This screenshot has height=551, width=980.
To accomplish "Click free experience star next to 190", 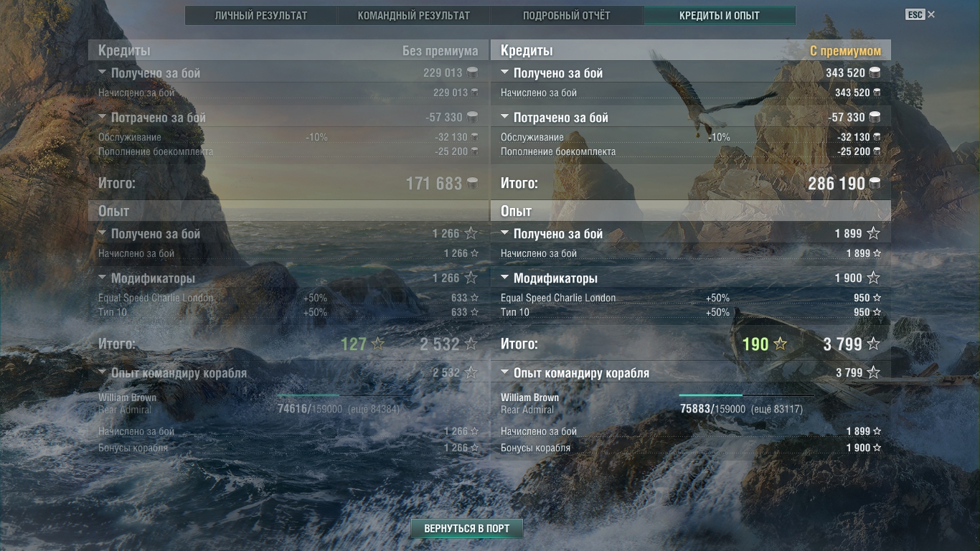I will 780,344.
